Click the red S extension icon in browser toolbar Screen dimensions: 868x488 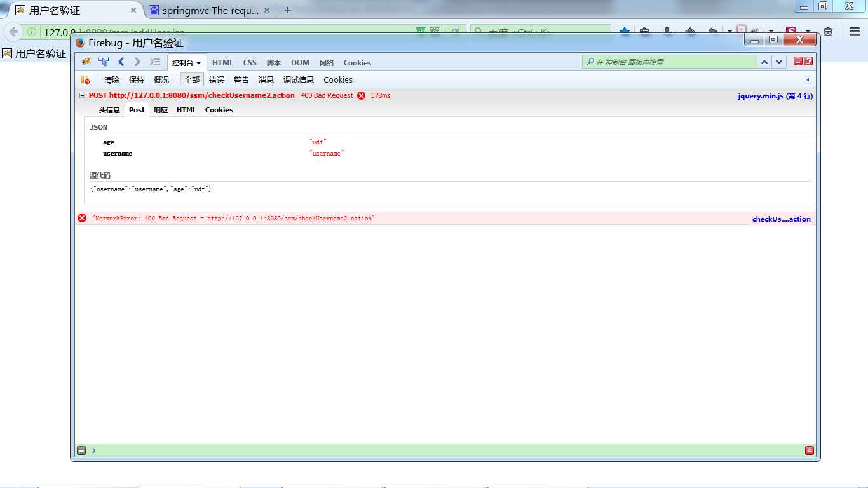pos(791,32)
